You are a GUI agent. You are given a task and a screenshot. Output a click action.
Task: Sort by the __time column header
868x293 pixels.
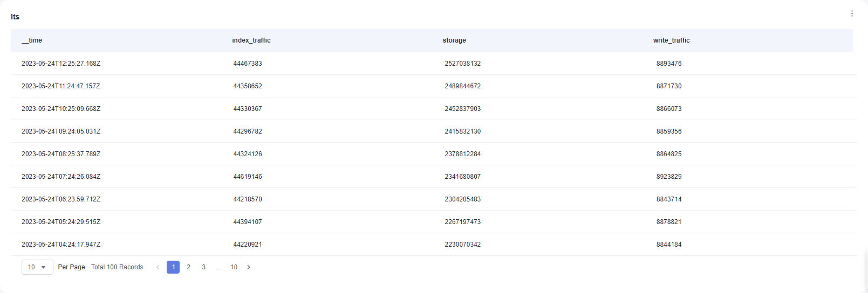pos(32,40)
